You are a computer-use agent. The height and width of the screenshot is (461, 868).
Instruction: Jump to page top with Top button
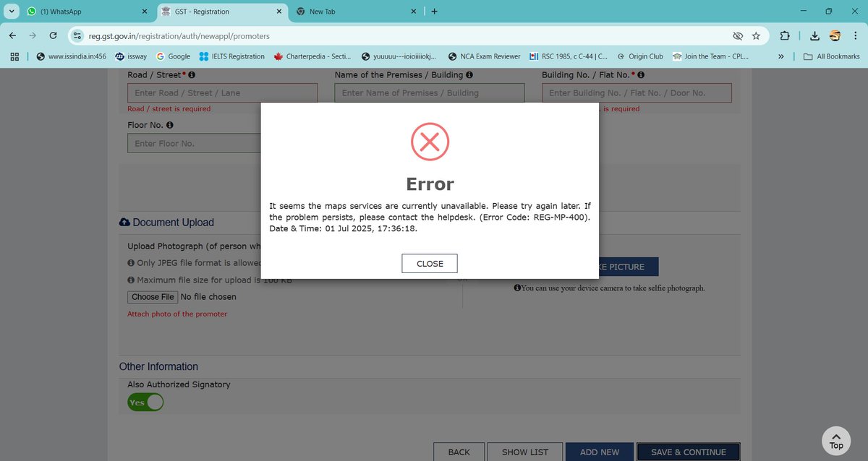click(x=836, y=440)
